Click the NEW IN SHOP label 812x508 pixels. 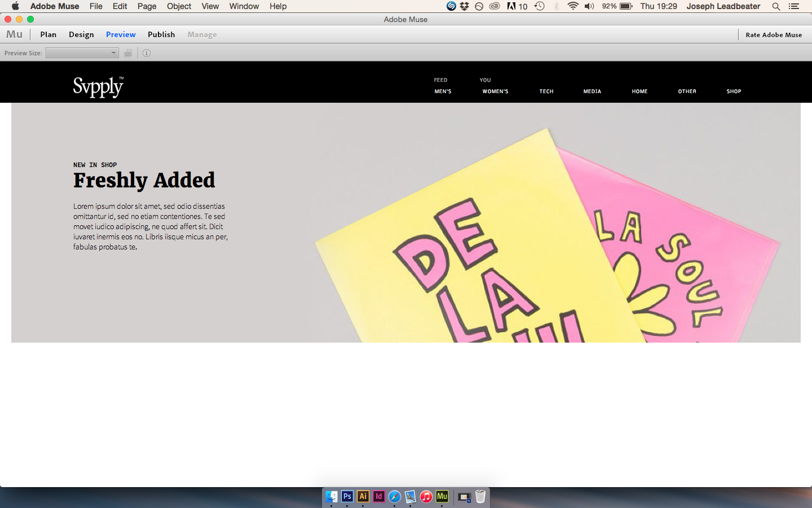pyautogui.click(x=95, y=165)
